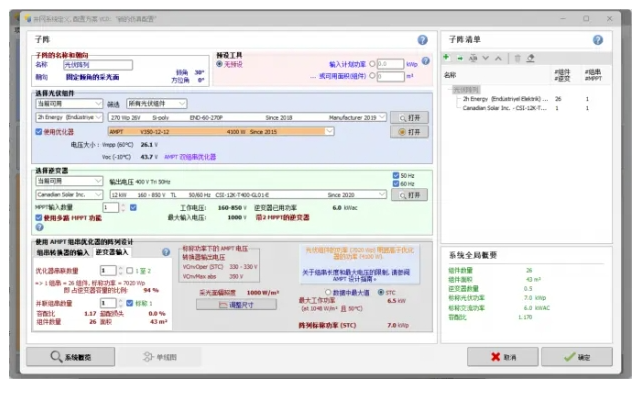
Task: Select Canadian Solar Inc. - CSI-12K tree row
Action: (x=504, y=108)
